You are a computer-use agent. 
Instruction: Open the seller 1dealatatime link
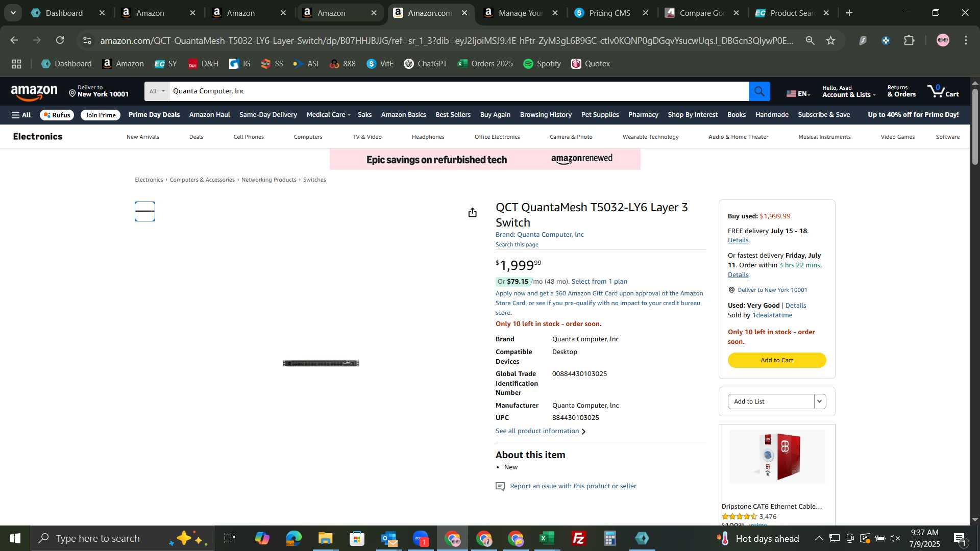[772, 315]
